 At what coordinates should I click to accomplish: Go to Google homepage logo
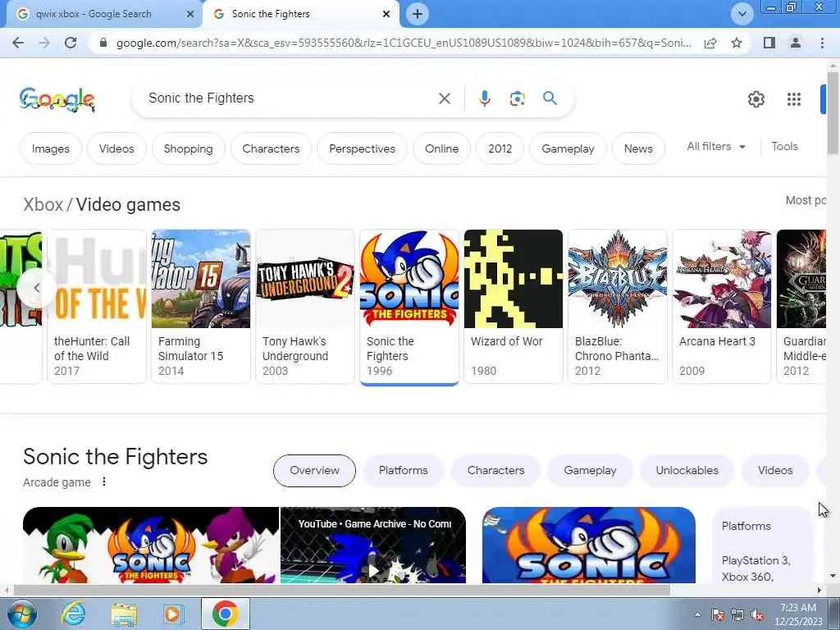point(57,99)
